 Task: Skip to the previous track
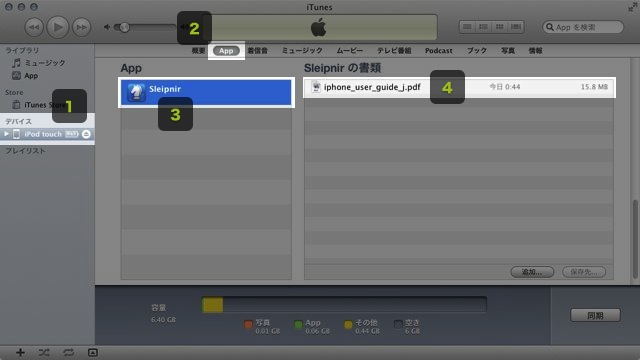(34, 27)
